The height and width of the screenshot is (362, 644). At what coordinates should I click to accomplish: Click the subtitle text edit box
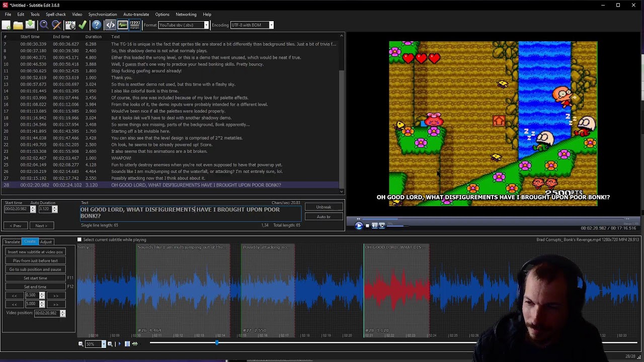pos(191,213)
